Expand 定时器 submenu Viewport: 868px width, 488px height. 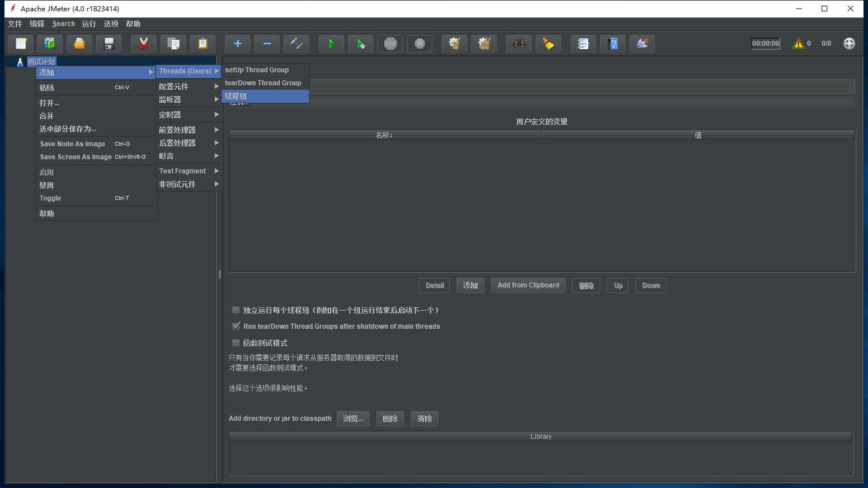189,115
